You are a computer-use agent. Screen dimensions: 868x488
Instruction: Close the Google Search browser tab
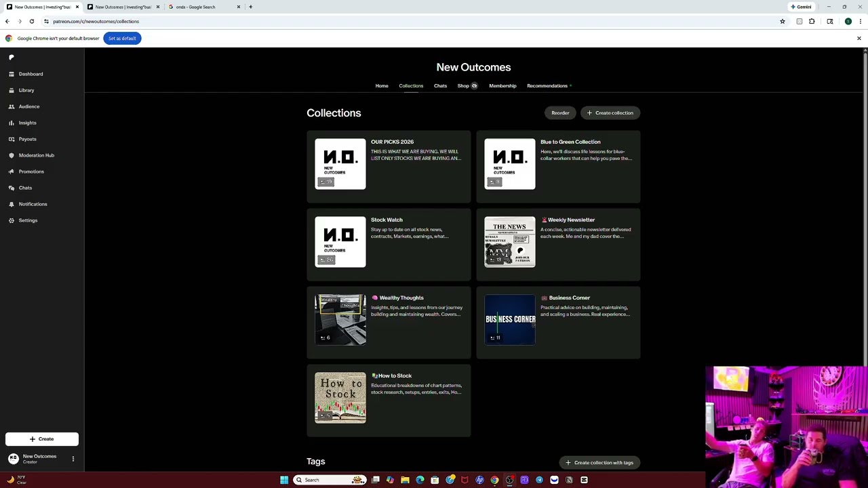tap(238, 7)
